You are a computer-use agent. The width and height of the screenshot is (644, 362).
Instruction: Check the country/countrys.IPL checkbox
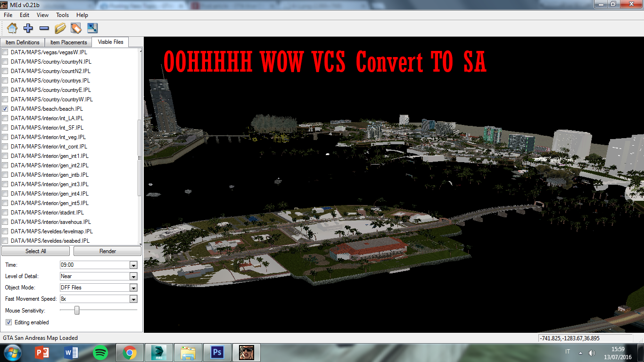pyautogui.click(x=5, y=81)
